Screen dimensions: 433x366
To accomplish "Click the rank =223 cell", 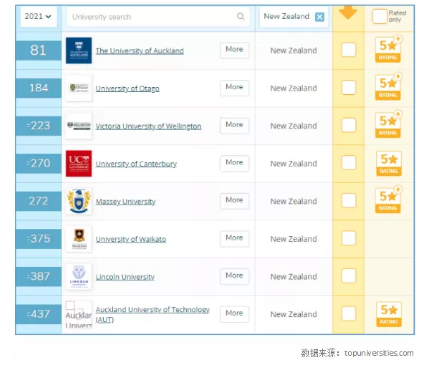I will pyautogui.click(x=39, y=126).
